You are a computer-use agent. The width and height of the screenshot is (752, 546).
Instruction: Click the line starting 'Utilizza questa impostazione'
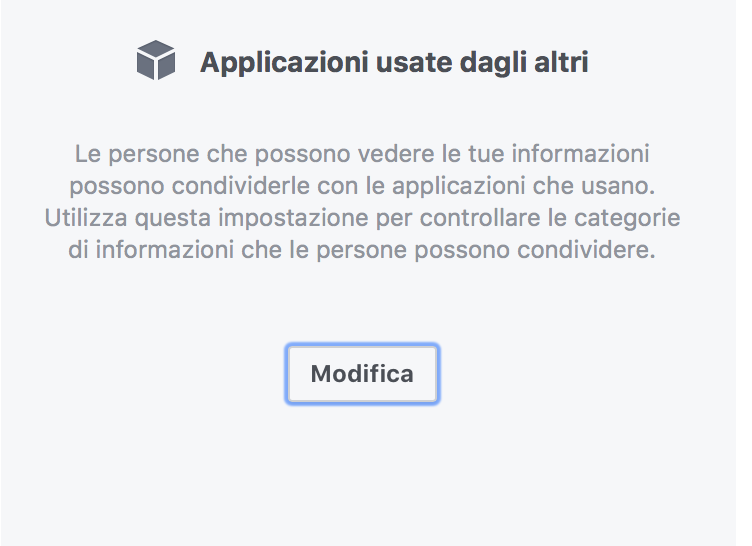pyautogui.click(x=362, y=218)
